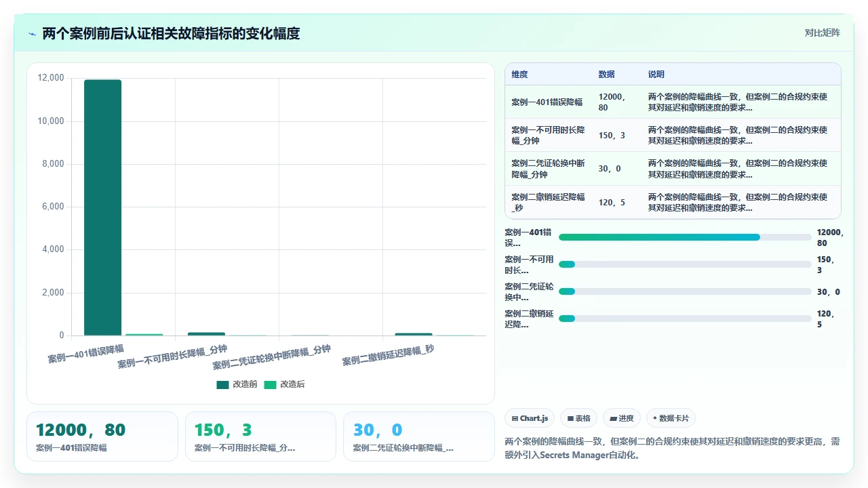Select the 进度 tag
868x488 pixels.
(x=621, y=418)
